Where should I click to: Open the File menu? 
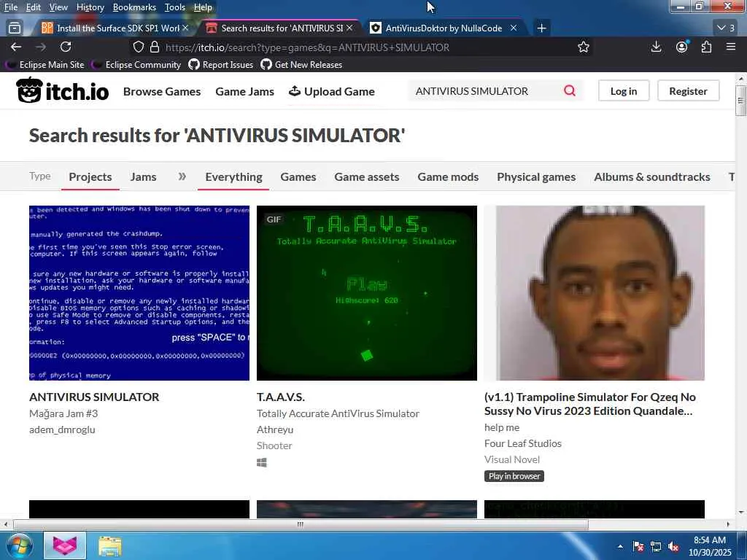10,7
